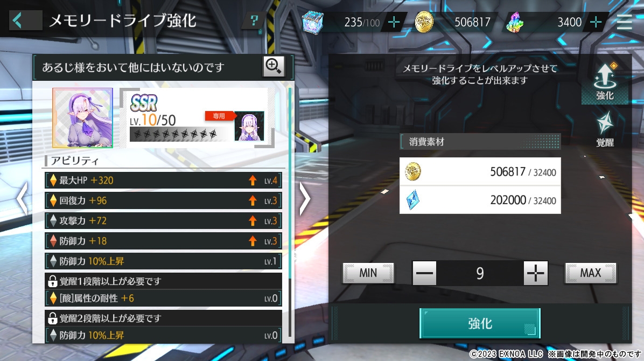Viewport: 644px width, 361px height.
Task: Decrease enhancement level with minus stepper
Action: tap(424, 273)
